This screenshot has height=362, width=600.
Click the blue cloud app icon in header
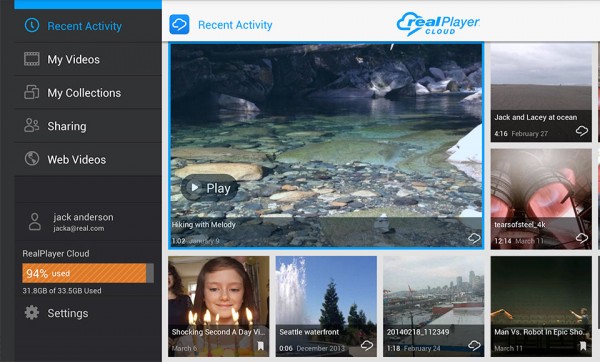pos(179,24)
